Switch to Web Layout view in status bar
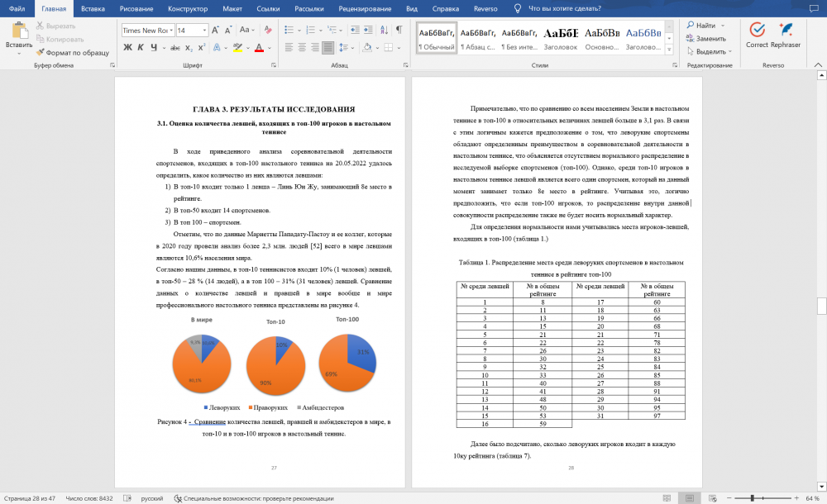827x504 pixels. pos(713,498)
